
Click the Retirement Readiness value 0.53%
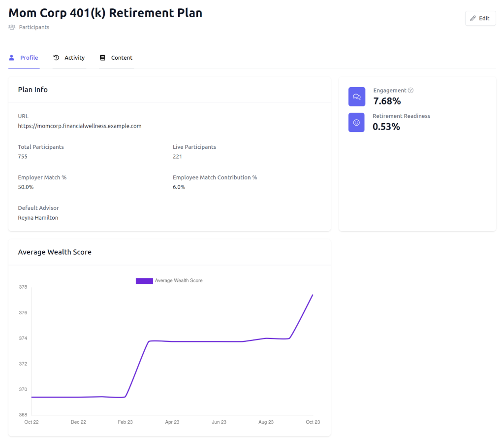tap(386, 127)
